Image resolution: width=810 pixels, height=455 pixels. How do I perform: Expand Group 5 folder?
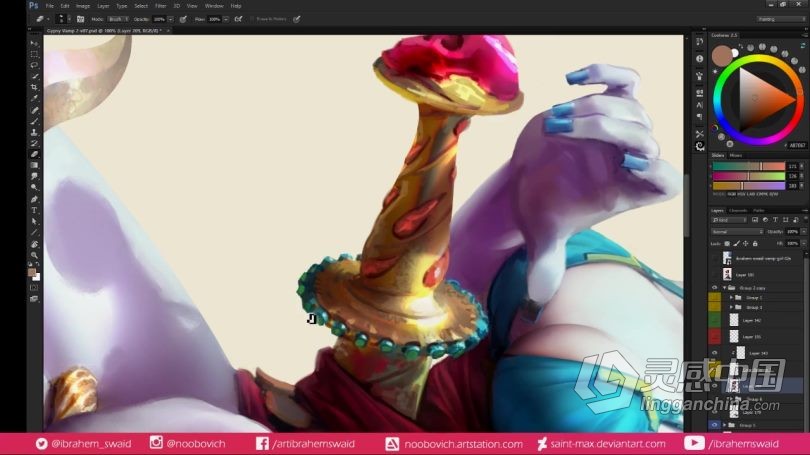point(724,425)
